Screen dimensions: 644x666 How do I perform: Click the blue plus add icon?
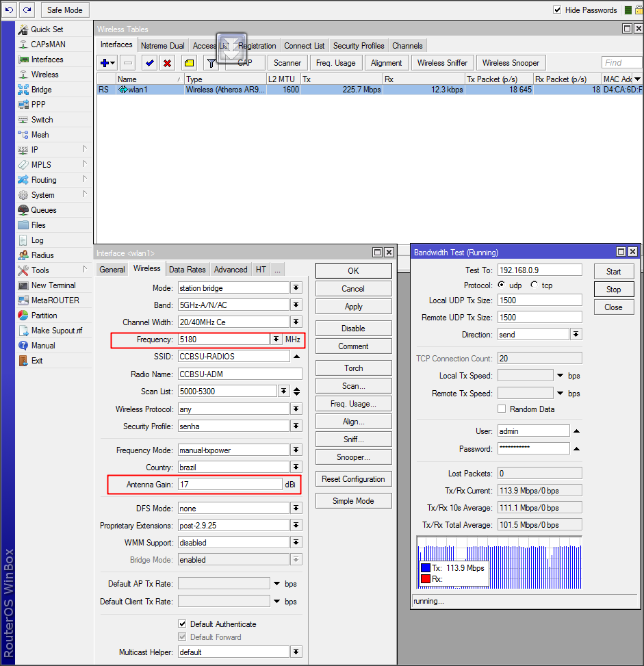(x=105, y=63)
